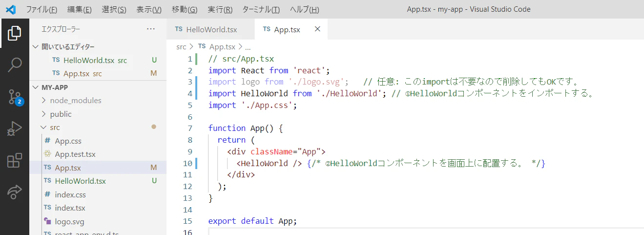Collapse the MY-APP folder section
Viewport: 644px width, 235px height.
pyautogui.click(x=98, y=87)
